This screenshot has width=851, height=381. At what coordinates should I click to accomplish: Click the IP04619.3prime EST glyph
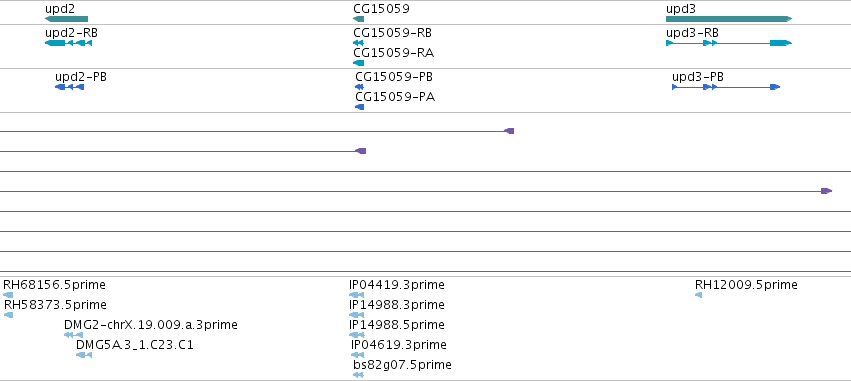(x=358, y=355)
